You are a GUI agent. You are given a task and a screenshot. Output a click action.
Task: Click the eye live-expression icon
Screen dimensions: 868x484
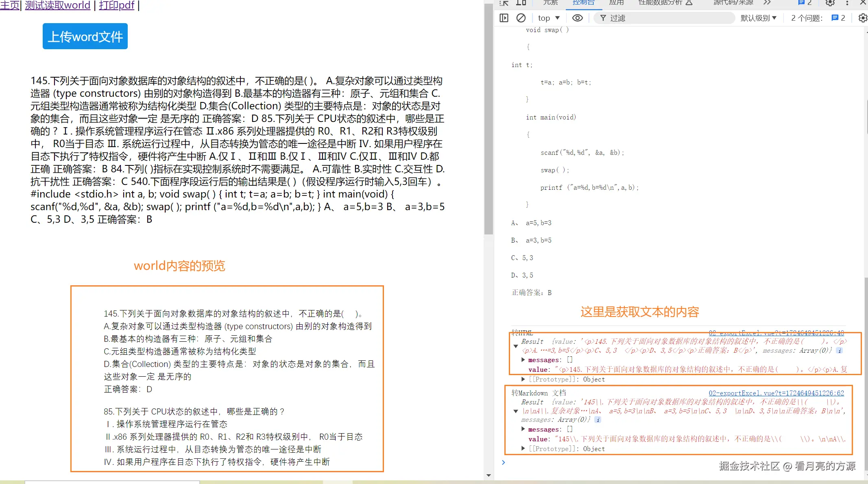(577, 18)
